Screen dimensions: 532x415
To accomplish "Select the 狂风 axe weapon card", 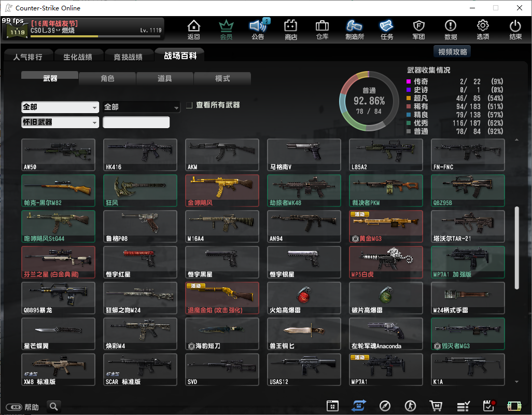I will (x=140, y=191).
